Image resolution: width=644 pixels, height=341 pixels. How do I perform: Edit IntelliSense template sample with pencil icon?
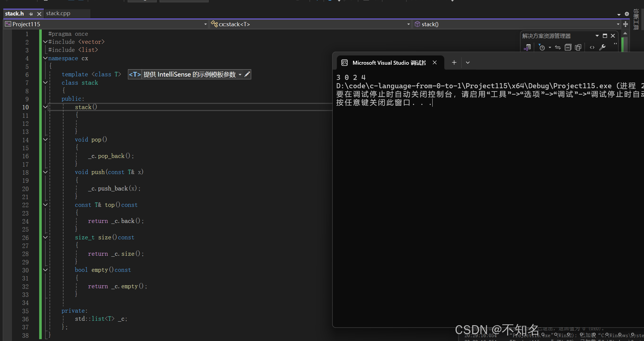pyautogui.click(x=247, y=74)
